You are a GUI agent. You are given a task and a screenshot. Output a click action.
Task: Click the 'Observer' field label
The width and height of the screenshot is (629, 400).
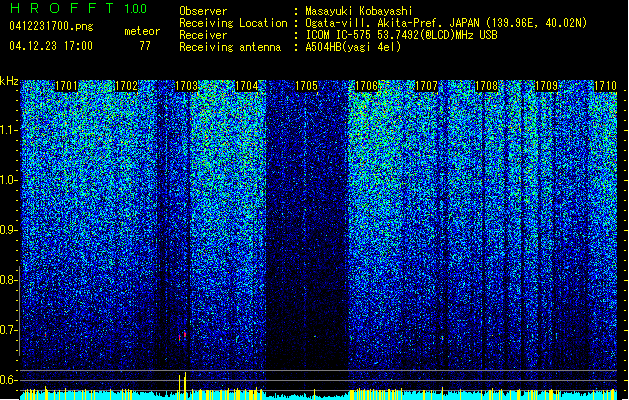tap(203, 11)
